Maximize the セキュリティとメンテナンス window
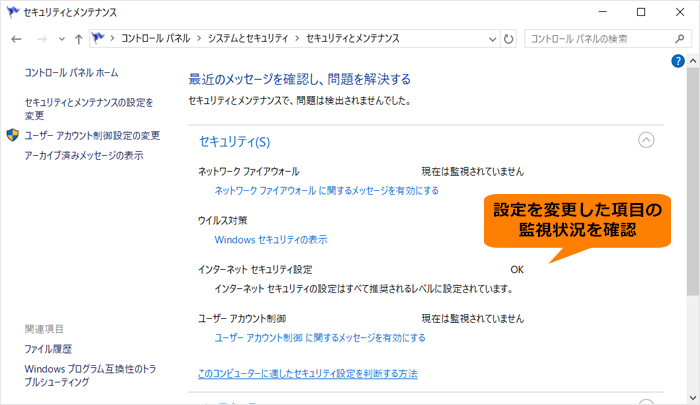Screen dimensions: 700x405 tap(641, 12)
